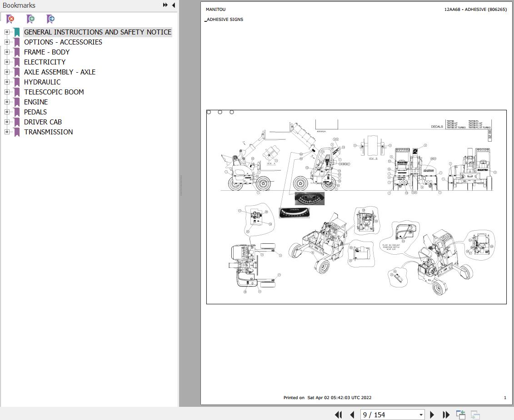The image size is (514, 420).
Task: Set bookmark destination using blue arrow icon
Action: pos(50,19)
